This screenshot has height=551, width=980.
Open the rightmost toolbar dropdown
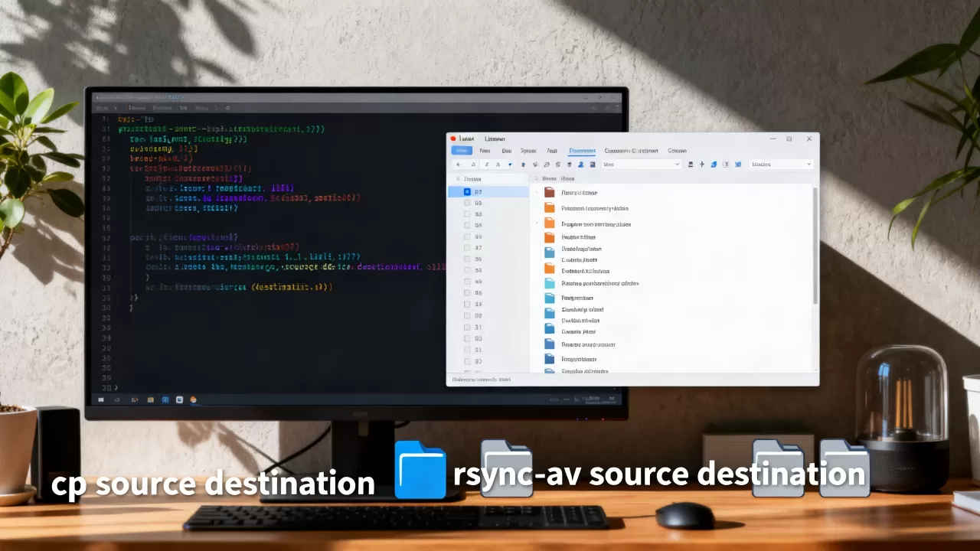tap(780, 165)
